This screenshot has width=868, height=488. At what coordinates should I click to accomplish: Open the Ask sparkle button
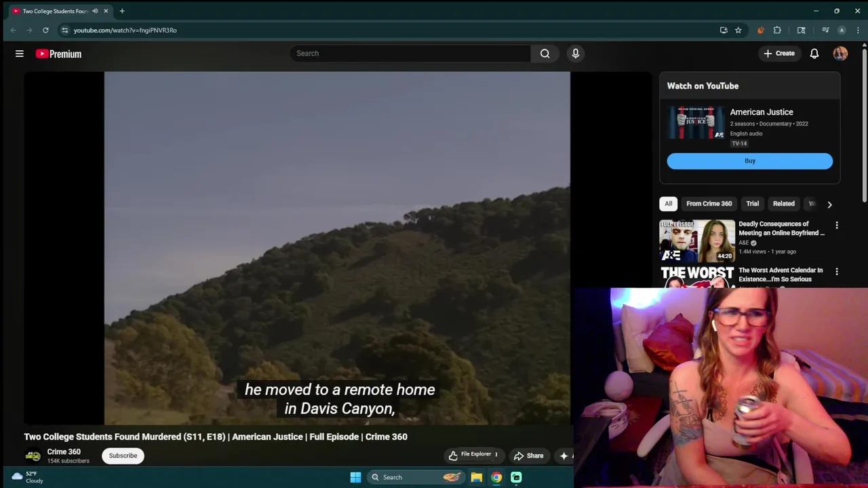(564, 455)
